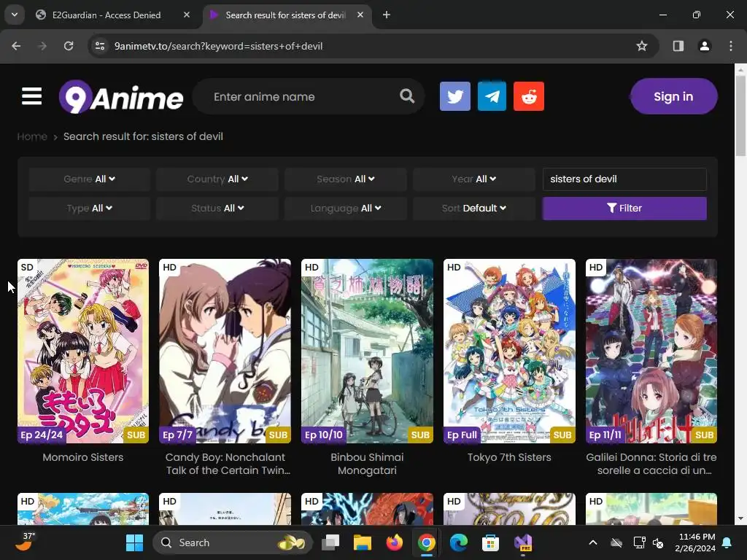Go back to previous page
The width and height of the screenshot is (747, 560).
pyautogui.click(x=16, y=46)
